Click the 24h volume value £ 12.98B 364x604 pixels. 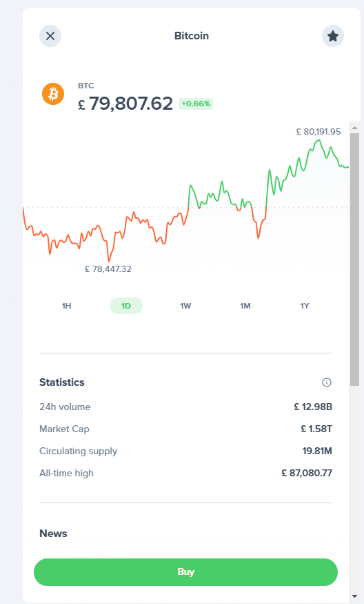(313, 407)
